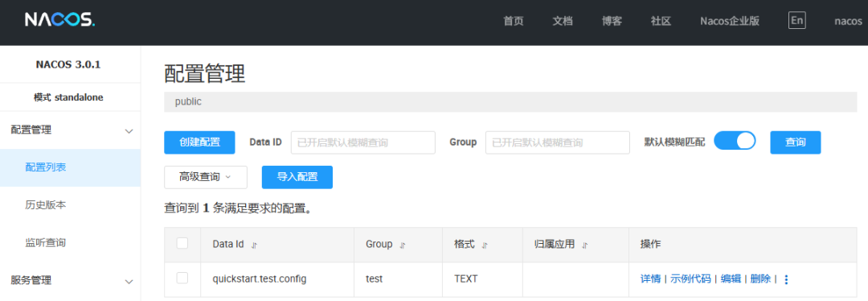Click the 创建配置 button
Screen dimensions: 868x301
click(200, 142)
